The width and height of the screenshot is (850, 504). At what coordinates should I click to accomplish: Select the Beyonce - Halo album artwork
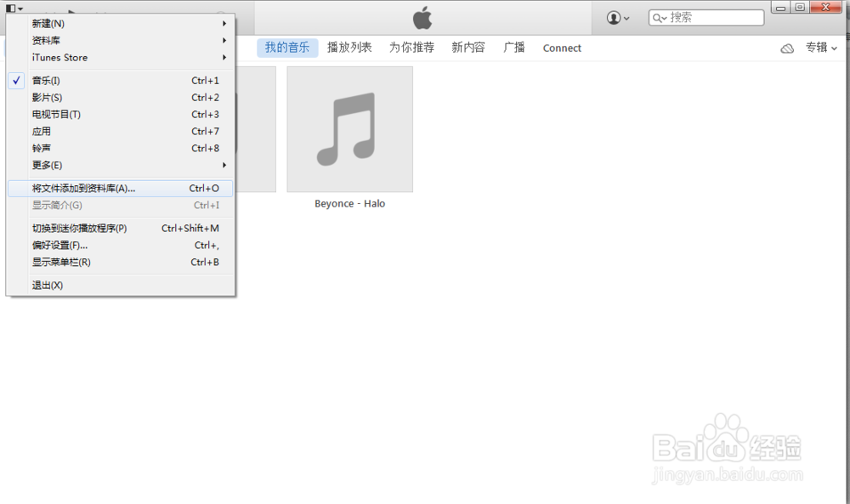point(349,129)
